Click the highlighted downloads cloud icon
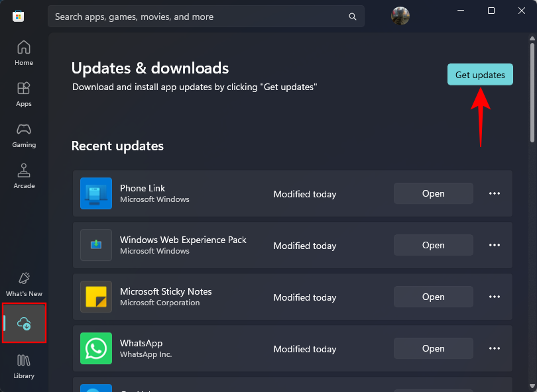The width and height of the screenshot is (537, 392). (x=24, y=323)
